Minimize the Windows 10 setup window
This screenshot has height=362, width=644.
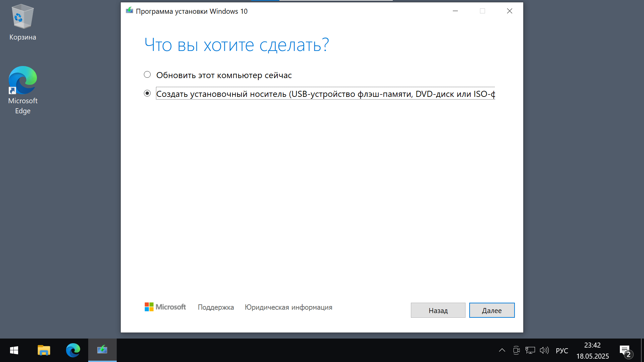point(455,11)
